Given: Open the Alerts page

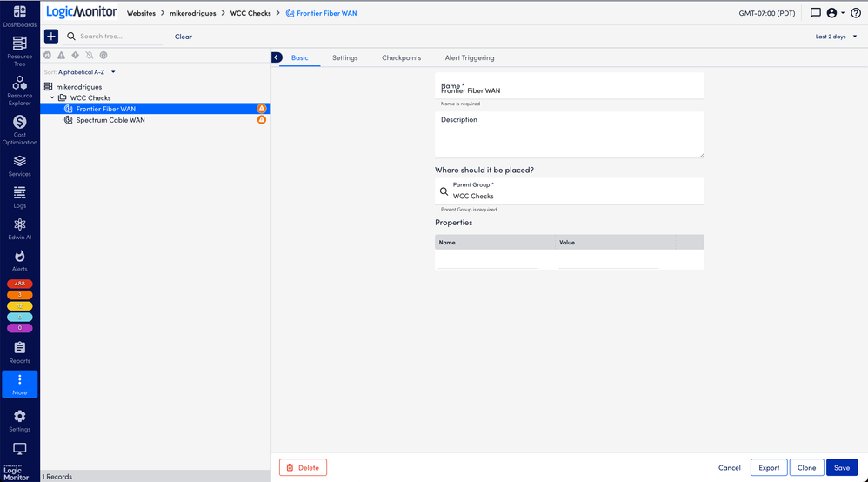Looking at the screenshot, I should pos(19,260).
